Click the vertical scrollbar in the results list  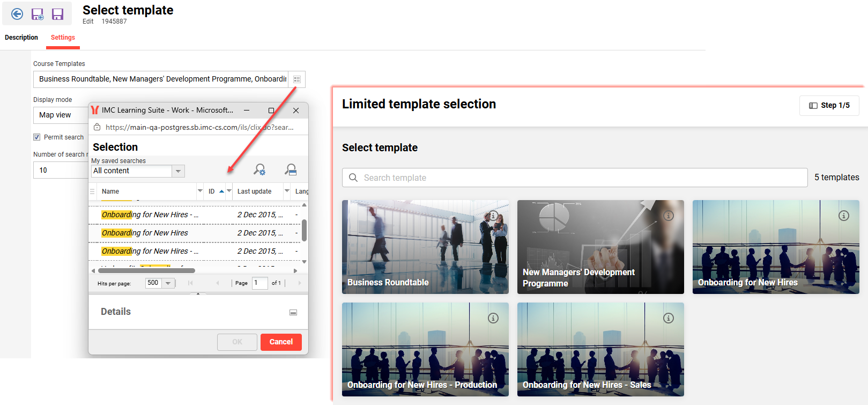305,230
